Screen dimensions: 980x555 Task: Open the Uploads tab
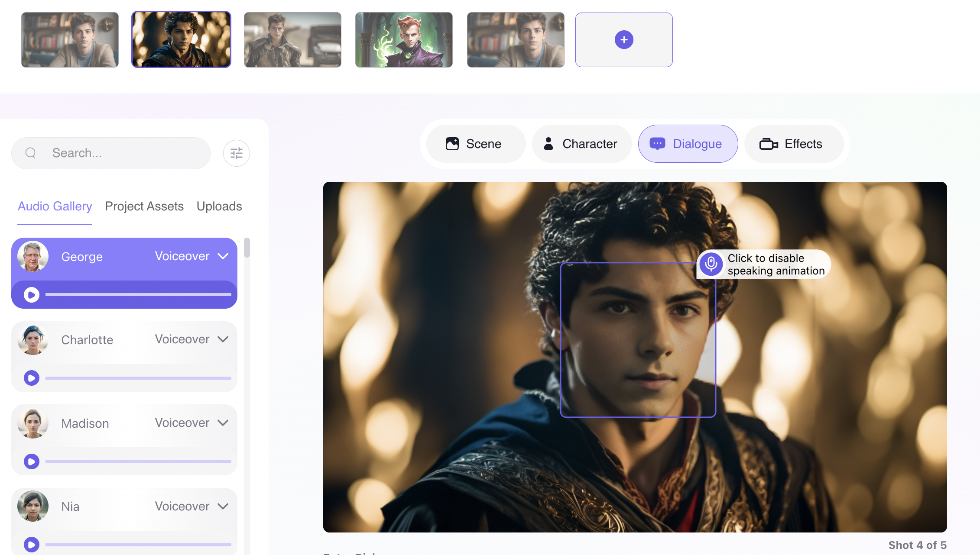tap(219, 206)
